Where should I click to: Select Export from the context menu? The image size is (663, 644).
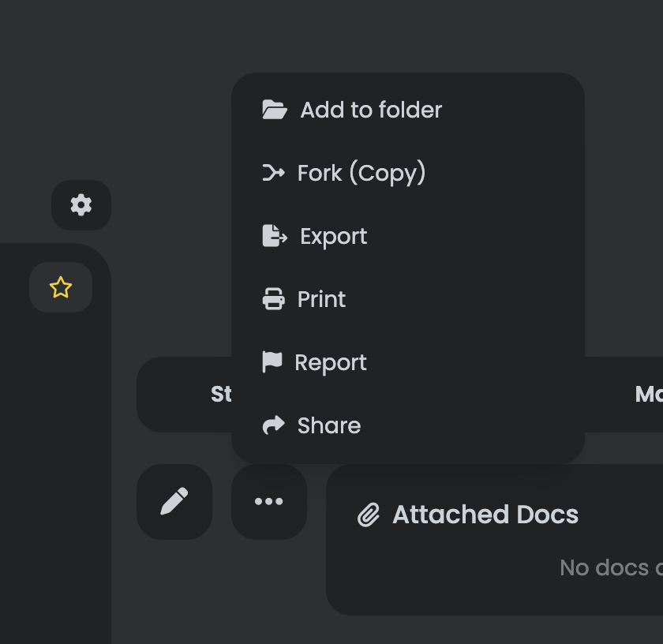pos(333,236)
